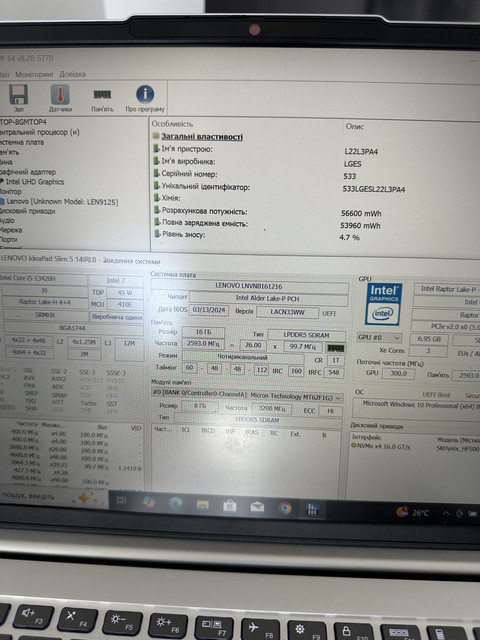Click the Загальні властивості folder icon
This screenshot has width=480, height=640.
click(156, 136)
